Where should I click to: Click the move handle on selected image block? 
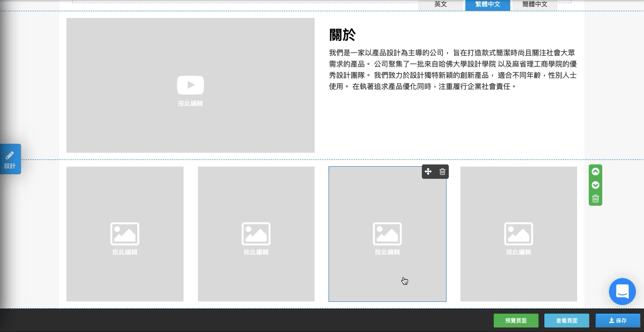pyautogui.click(x=428, y=172)
